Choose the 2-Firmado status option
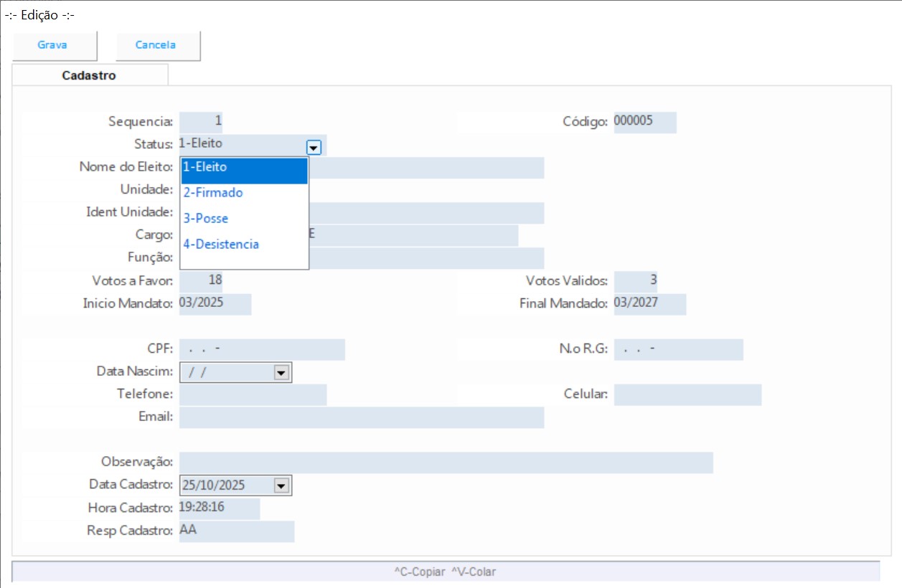902x588 pixels. tap(244, 193)
